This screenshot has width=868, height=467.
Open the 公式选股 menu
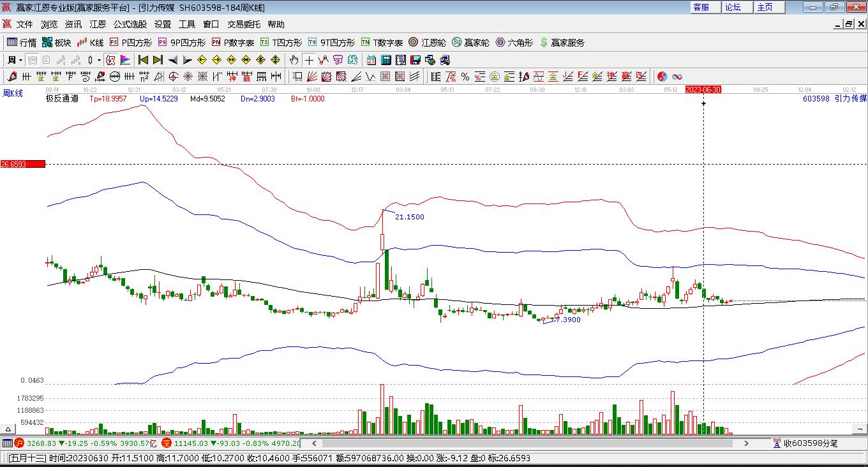[130, 24]
